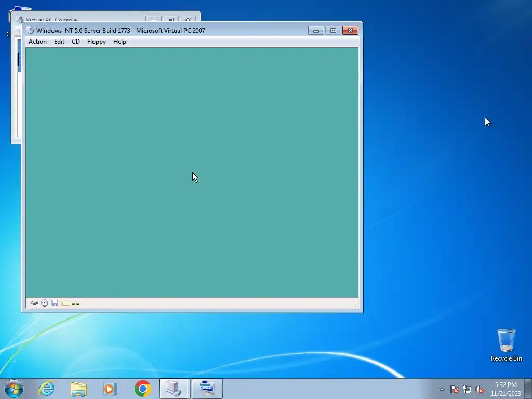
Task: Click the window resize grip in status bar
Action: 355,305
